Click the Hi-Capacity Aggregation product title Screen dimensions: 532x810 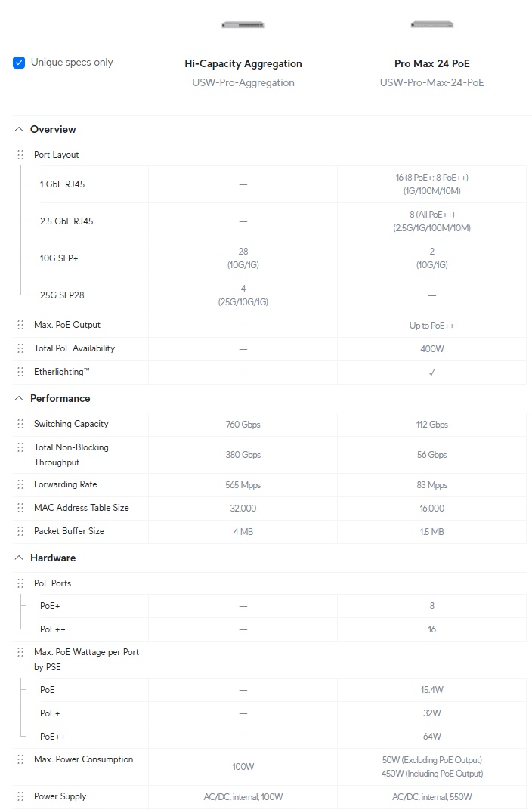[x=243, y=63]
